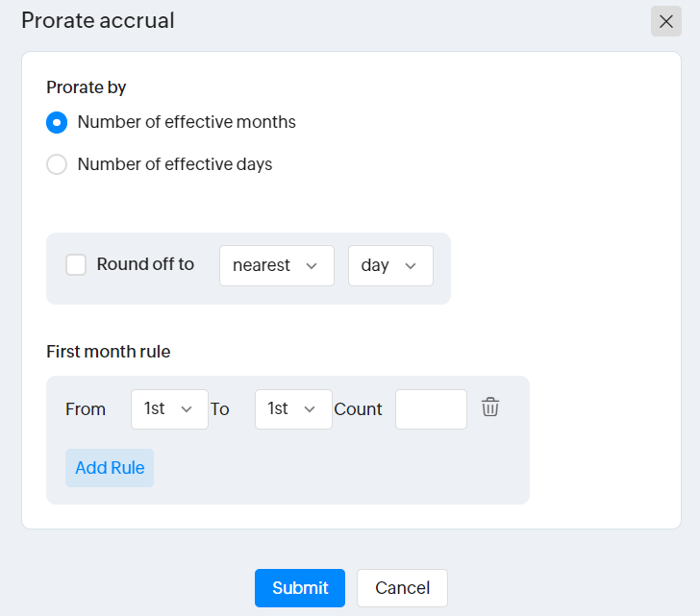Click the First month rule heading

click(x=109, y=352)
